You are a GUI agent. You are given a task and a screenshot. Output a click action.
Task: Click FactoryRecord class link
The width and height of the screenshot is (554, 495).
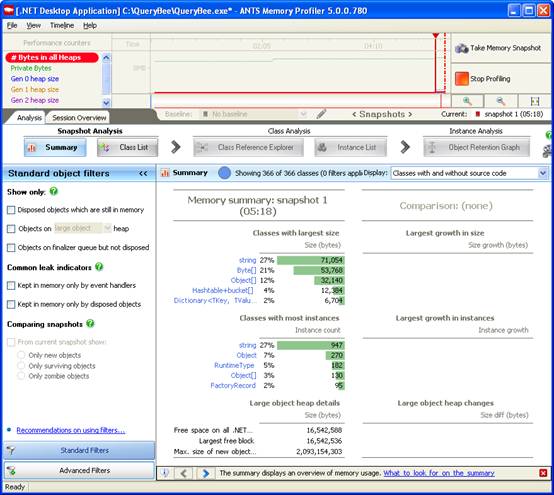[x=233, y=385]
